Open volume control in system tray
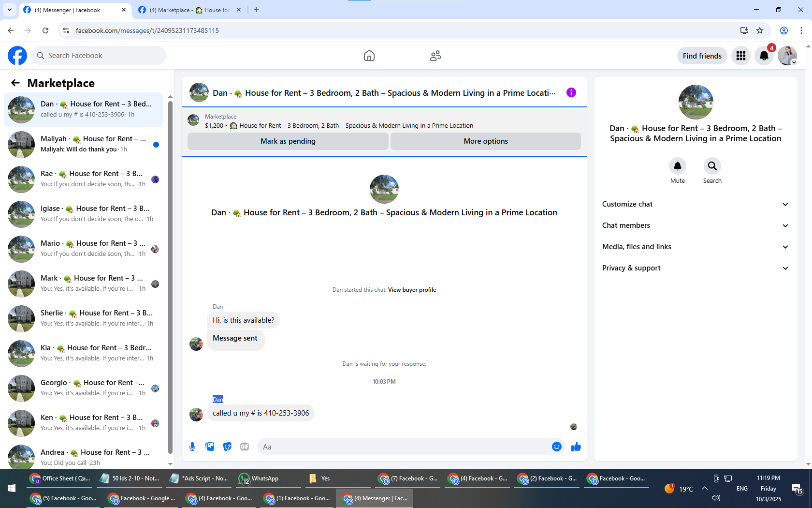Screen dimensions: 812x508 click(716, 498)
